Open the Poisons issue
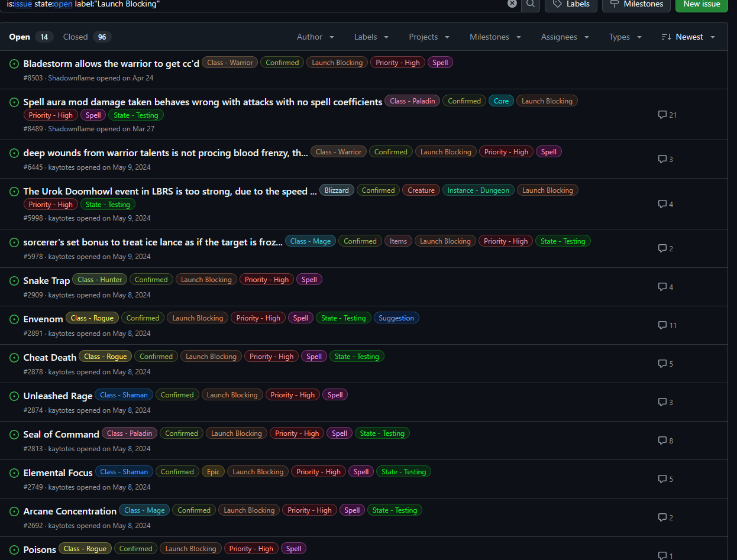Viewport: 737px width, 560px height. pyautogui.click(x=40, y=549)
